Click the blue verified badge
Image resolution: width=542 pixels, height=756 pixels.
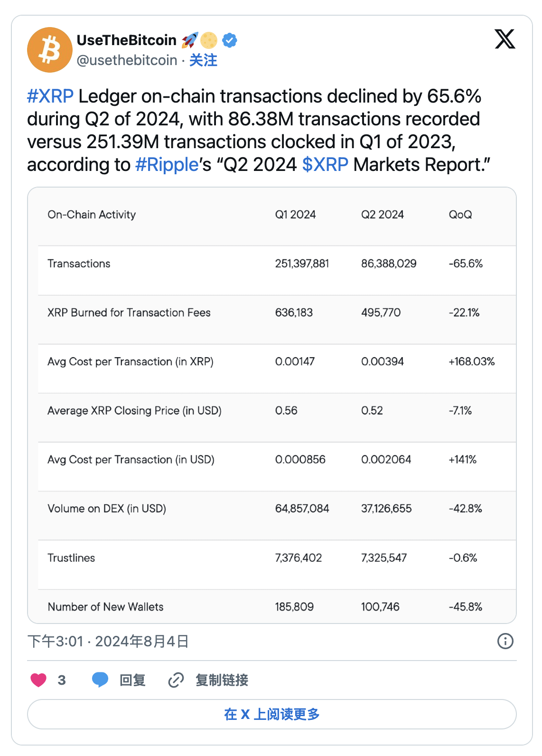click(230, 40)
